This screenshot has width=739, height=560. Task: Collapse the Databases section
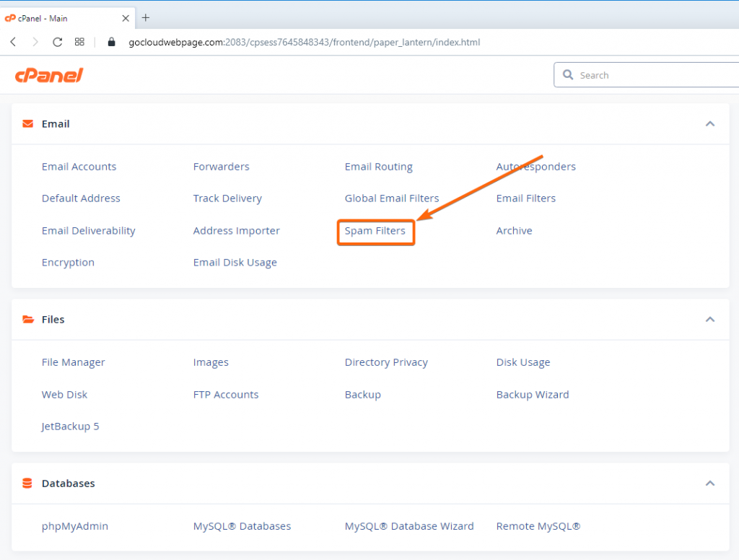coord(710,483)
